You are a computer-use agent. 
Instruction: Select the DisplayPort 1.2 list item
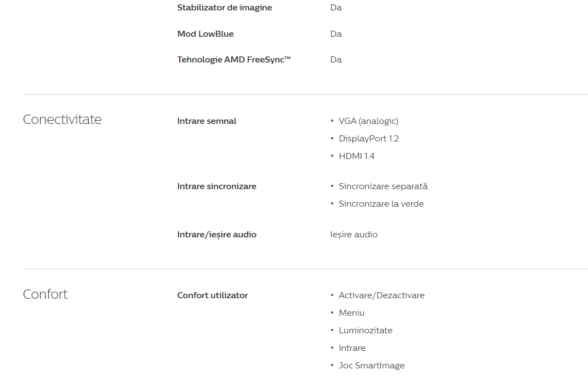369,139
